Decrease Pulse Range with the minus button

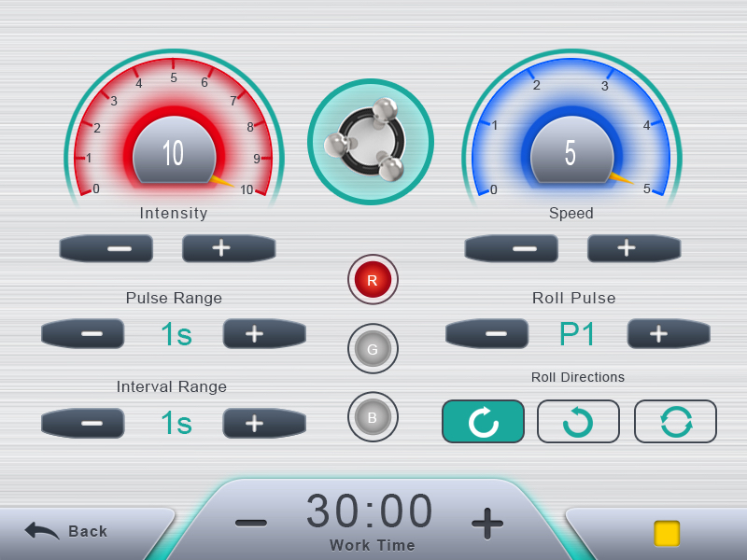point(83,333)
